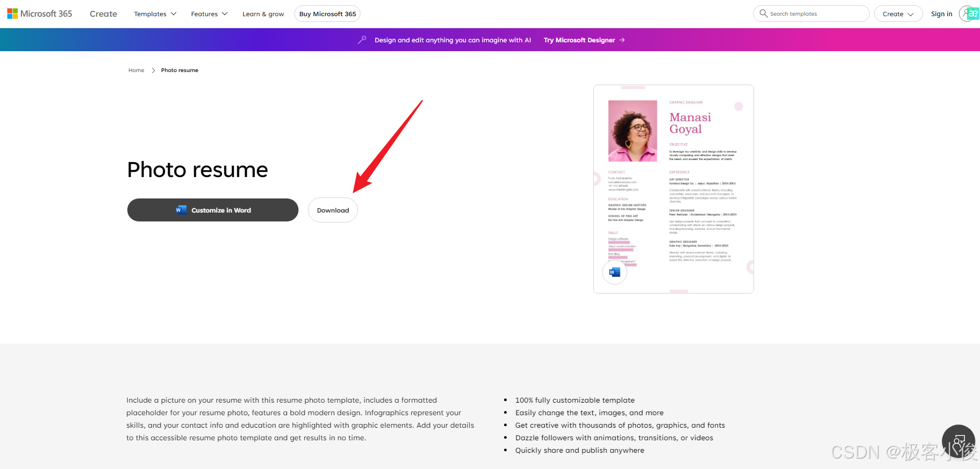The image size is (980, 469).
Task: Click the Microsoft 365 logo
Action: pyautogui.click(x=40, y=14)
